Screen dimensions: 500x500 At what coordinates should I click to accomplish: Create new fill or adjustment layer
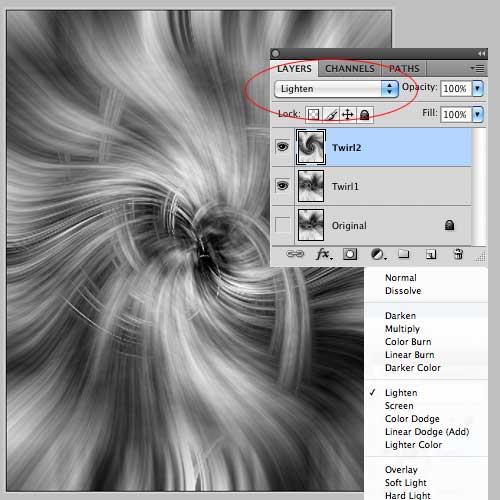coord(379,254)
